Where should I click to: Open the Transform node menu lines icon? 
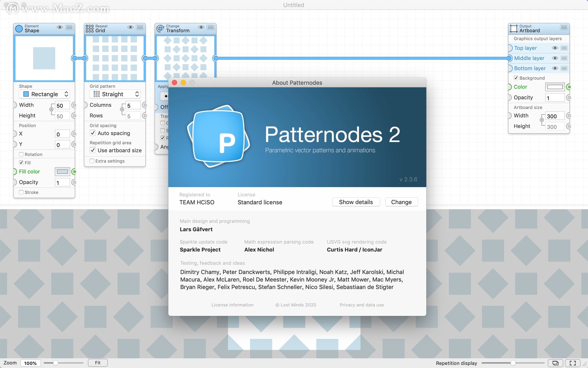pos(211,27)
